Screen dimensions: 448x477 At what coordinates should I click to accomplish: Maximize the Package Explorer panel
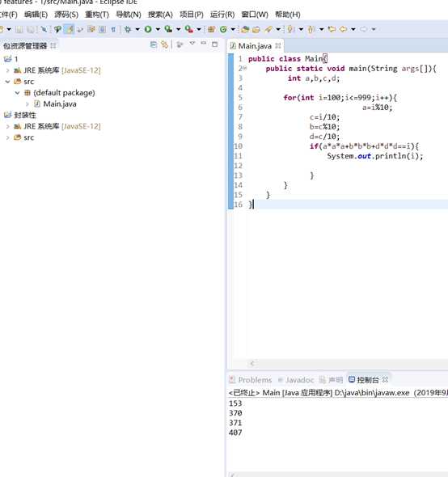(214, 44)
